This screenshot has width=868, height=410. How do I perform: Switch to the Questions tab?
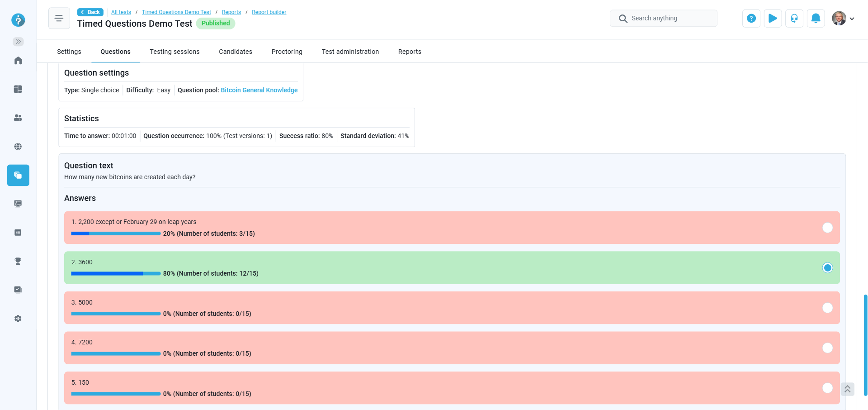(x=116, y=52)
